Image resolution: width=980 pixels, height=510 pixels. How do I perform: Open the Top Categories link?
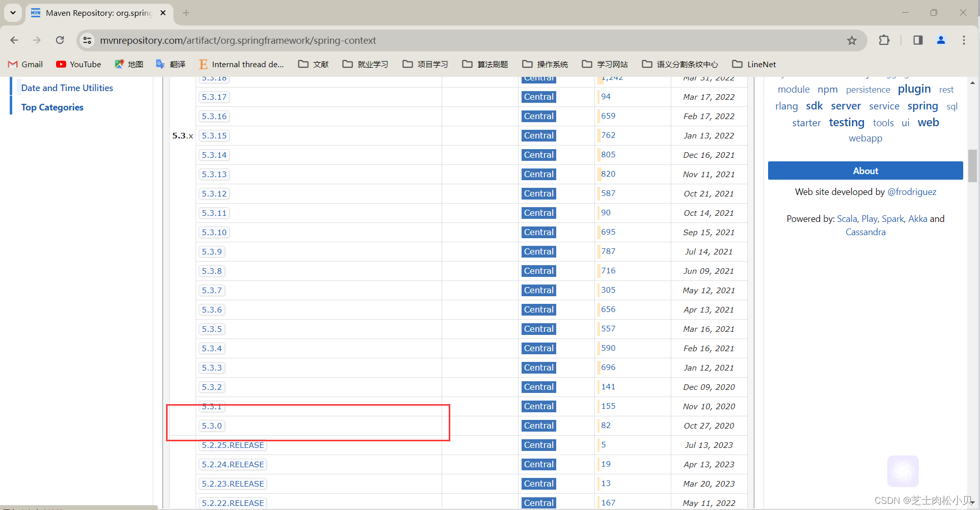(x=52, y=107)
